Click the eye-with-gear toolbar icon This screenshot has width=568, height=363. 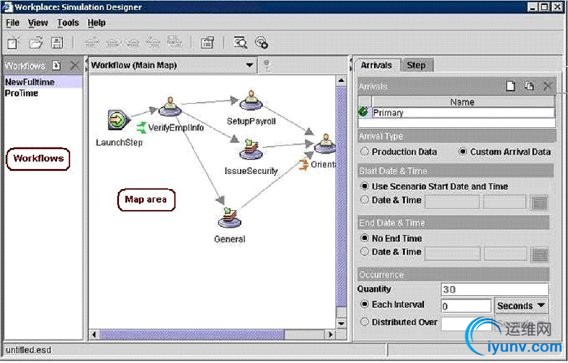click(261, 42)
